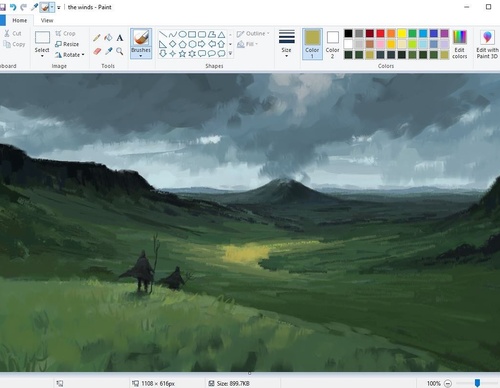The height and width of the screenshot is (388, 500).
Task: Select the Fill with color bucket tool
Action: click(x=108, y=38)
